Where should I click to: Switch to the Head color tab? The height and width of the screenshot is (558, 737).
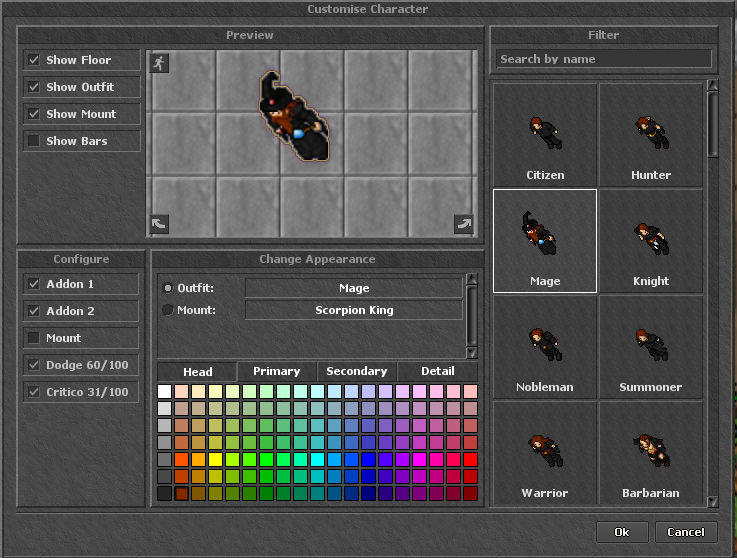pos(197,372)
